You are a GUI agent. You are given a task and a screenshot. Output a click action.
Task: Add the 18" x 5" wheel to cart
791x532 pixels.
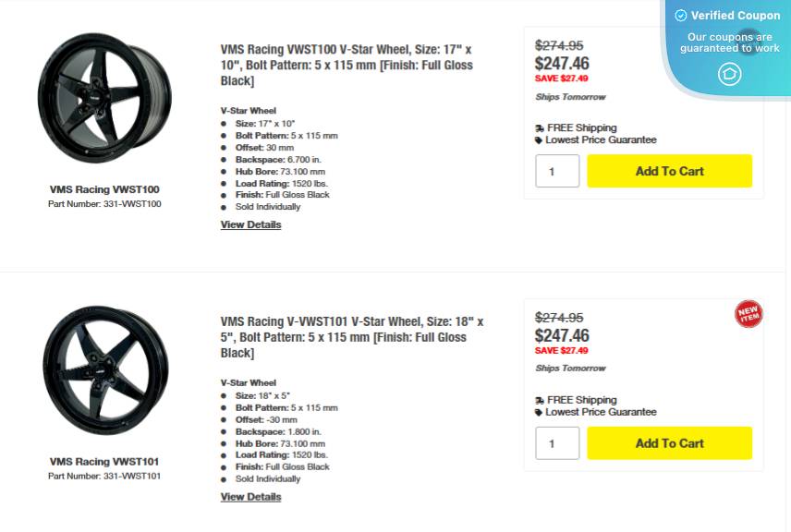pyautogui.click(x=669, y=443)
